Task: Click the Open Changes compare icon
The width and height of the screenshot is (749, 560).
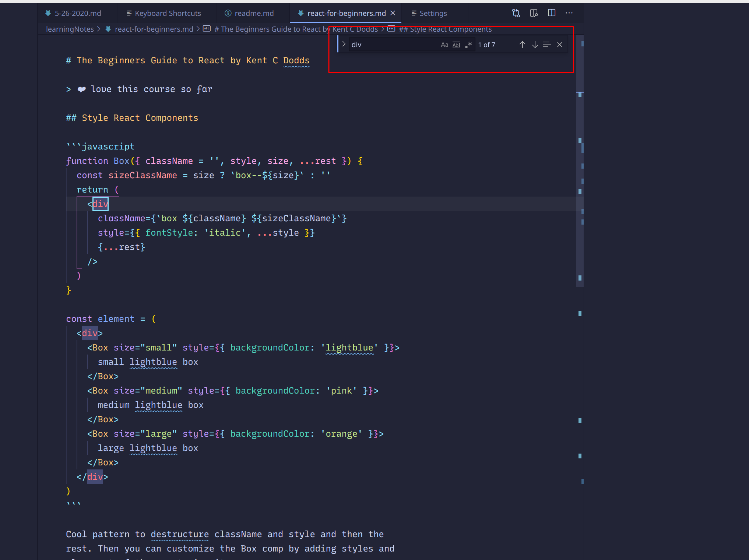Action: (516, 13)
